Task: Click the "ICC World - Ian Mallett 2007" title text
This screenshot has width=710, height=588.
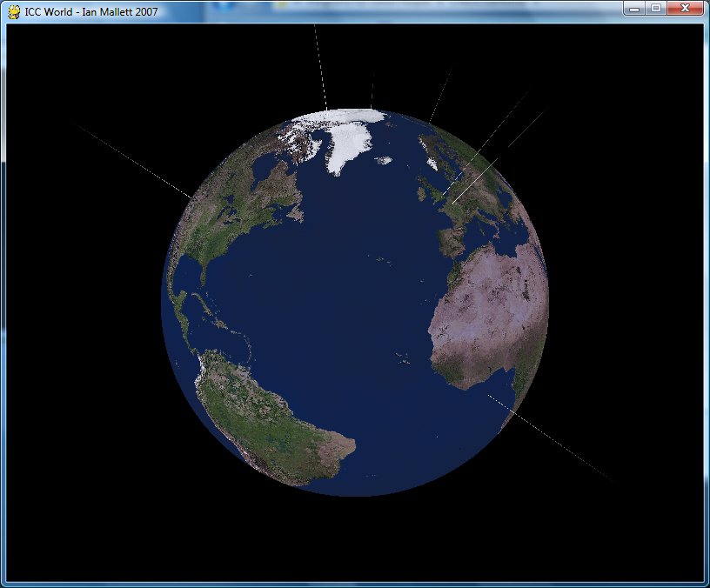Action: click(90, 11)
